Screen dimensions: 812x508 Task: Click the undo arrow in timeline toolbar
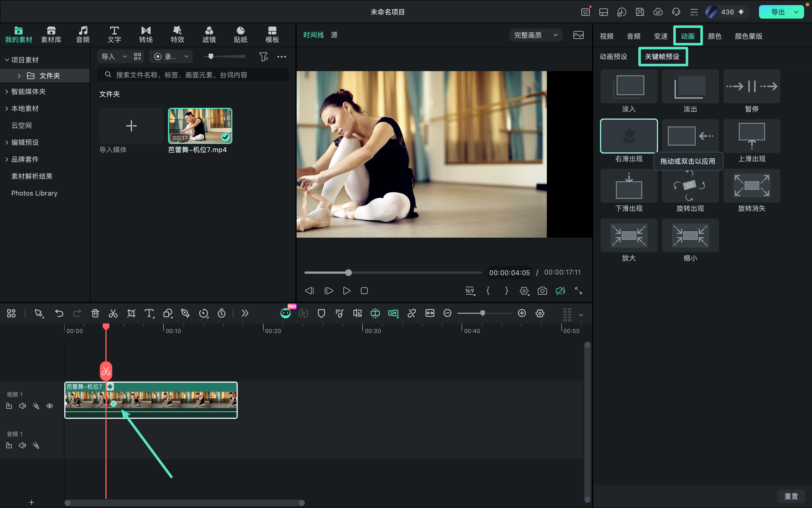[59, 314]
